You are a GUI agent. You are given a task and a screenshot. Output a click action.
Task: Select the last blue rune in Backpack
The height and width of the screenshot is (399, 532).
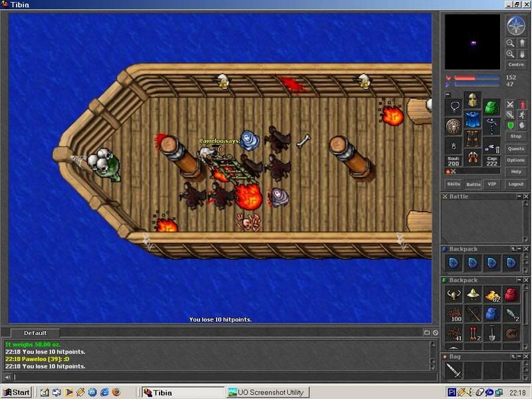pos(511,263)
